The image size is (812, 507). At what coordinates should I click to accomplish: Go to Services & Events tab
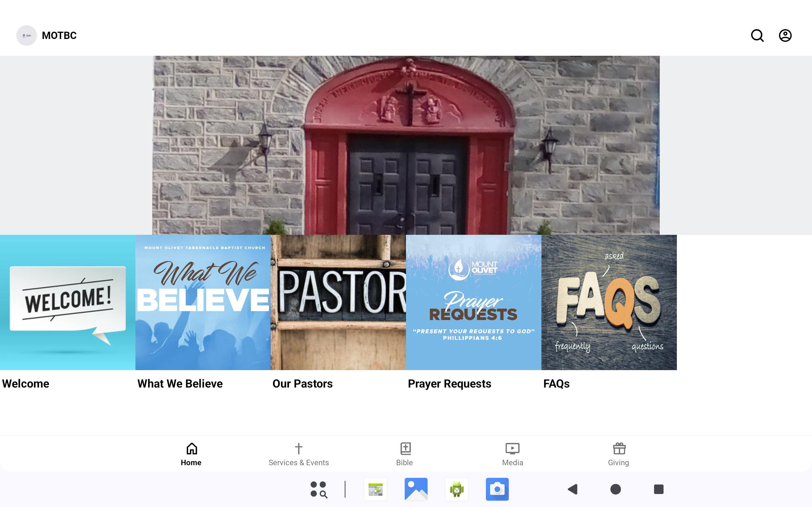tap(298, 454)
